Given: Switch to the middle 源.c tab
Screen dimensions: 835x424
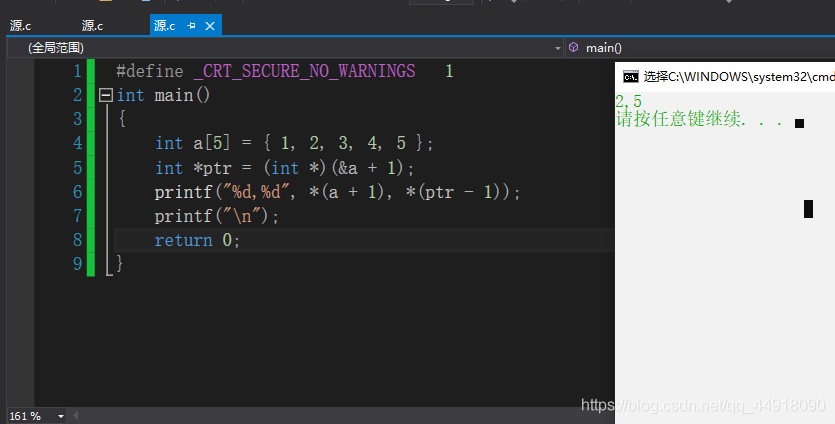Looking at the screenshot, I should [93, 26].
